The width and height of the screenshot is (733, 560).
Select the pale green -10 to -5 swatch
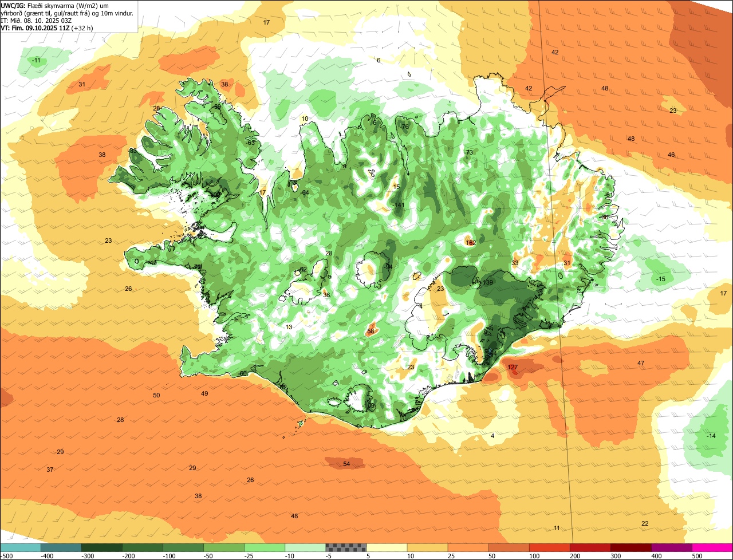click(305, 547)
